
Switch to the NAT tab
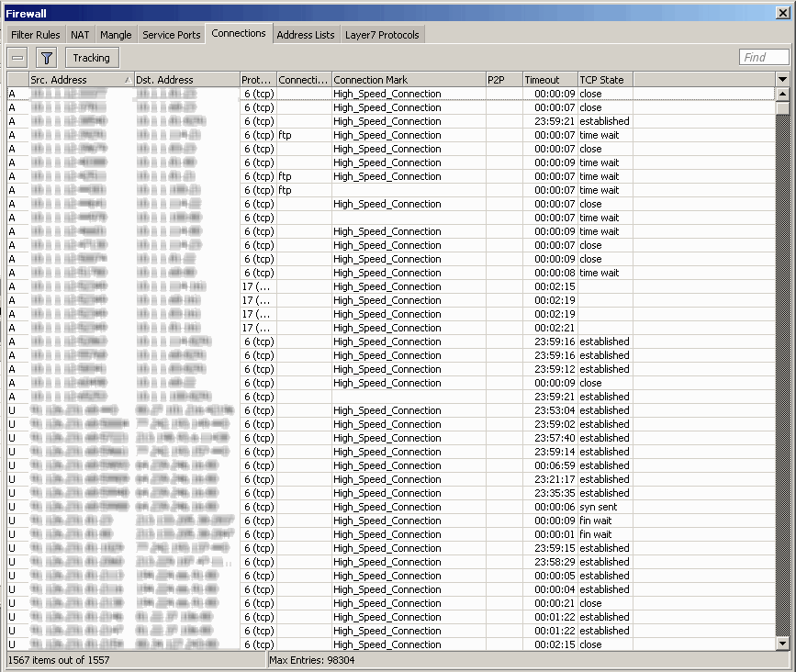click(80, 34)
